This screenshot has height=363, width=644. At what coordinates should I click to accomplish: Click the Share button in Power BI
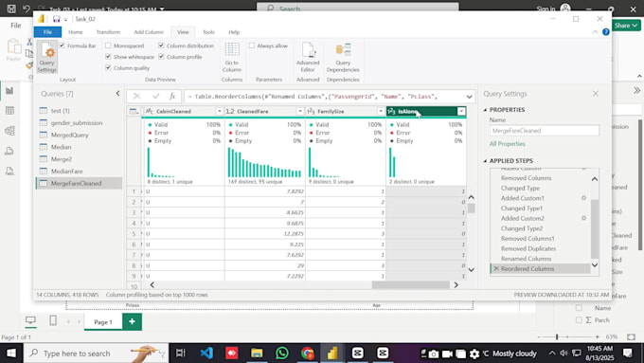click(626, 26)
